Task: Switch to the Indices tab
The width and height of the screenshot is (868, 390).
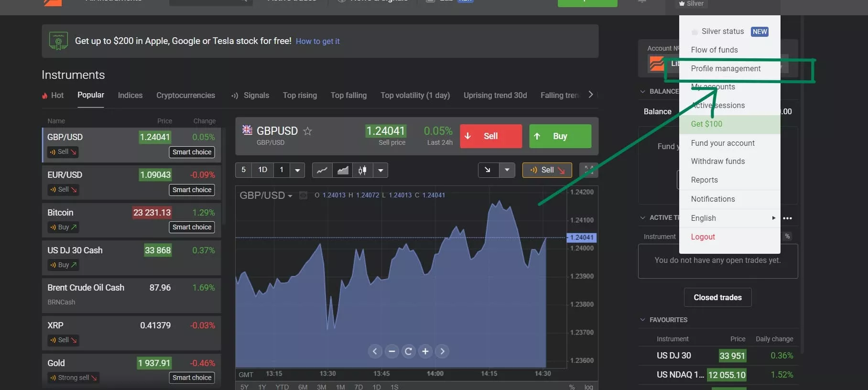Action: [130, 95]
